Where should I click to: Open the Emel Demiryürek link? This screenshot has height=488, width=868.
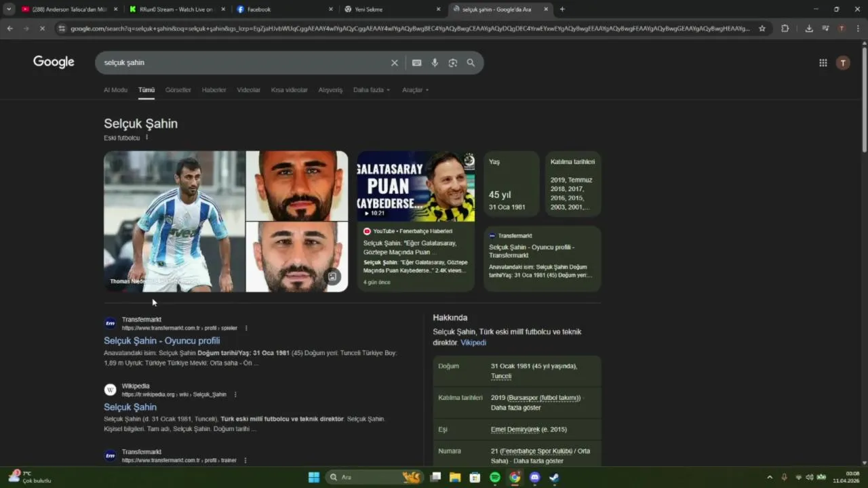[515, 430]
